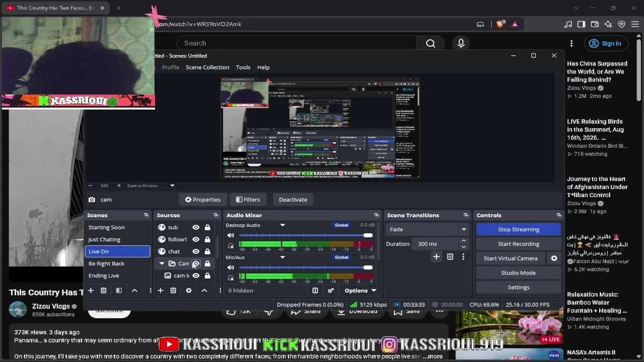This screenshot has width=644, height=362.
Task: Select the Just Chating scene
Action: 118,239
